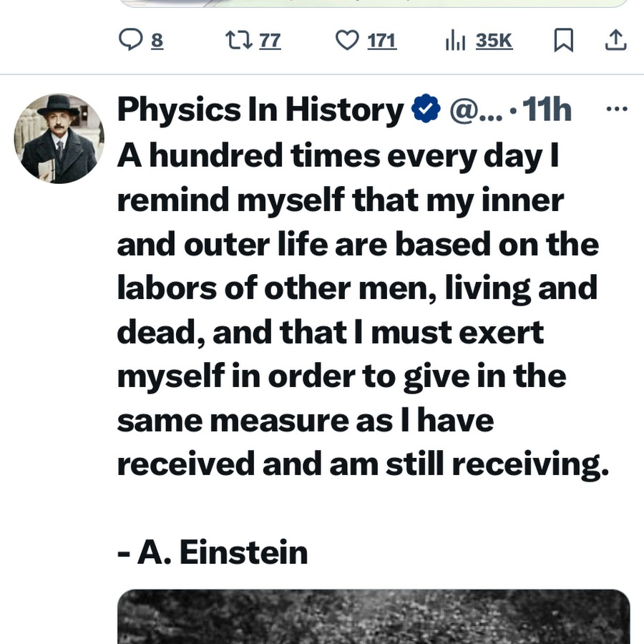The width and height of the screenshot is (644, 644).
Task: Tap the truncated @ handle text
Action: point(476,110)
